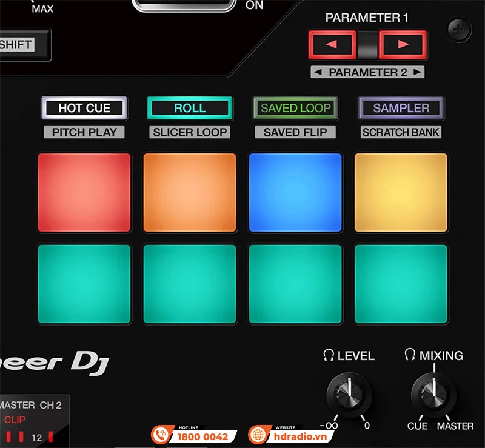Activate the ROLL pad mode button

pos(190,108)
